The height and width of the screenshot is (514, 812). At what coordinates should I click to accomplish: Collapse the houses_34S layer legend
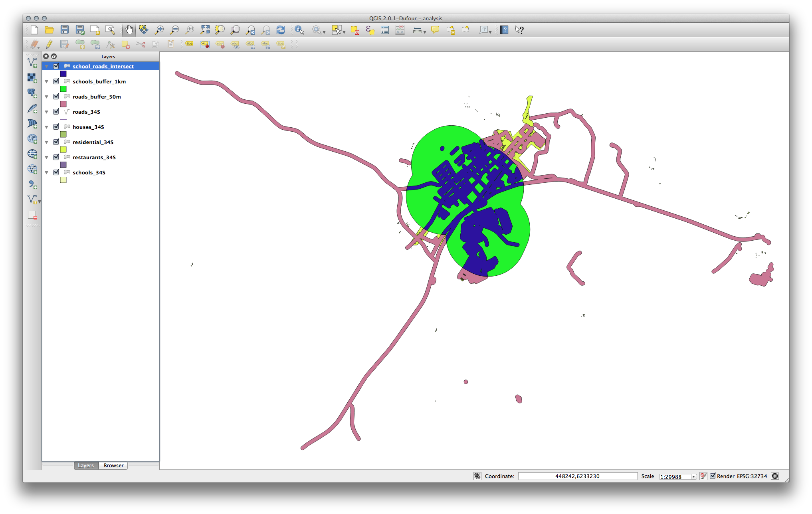[47, 127]
